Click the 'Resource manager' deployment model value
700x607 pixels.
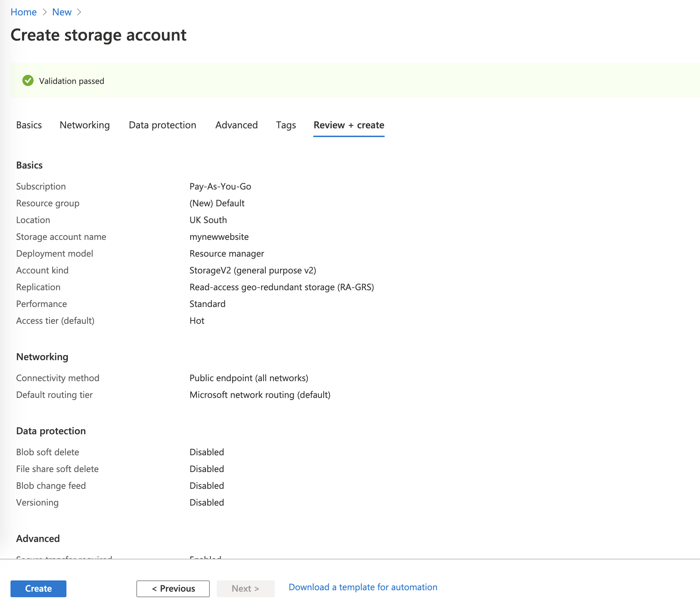pos(227,253)
